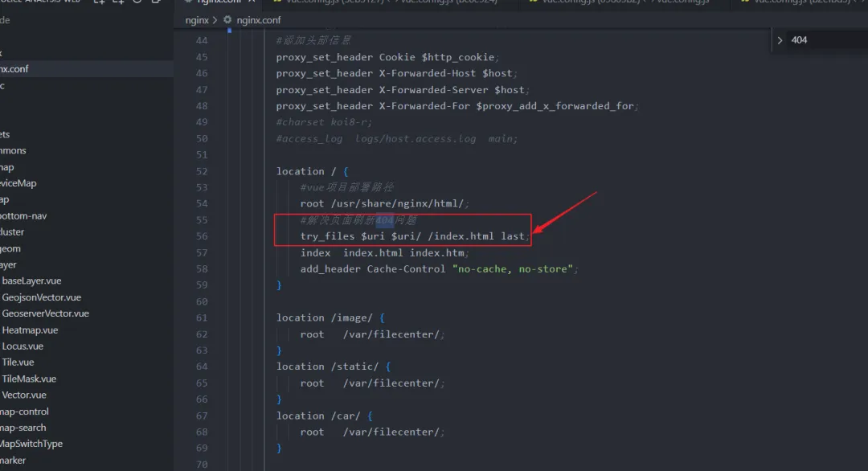Expand the MapSwitchType folder

point(31,444)
